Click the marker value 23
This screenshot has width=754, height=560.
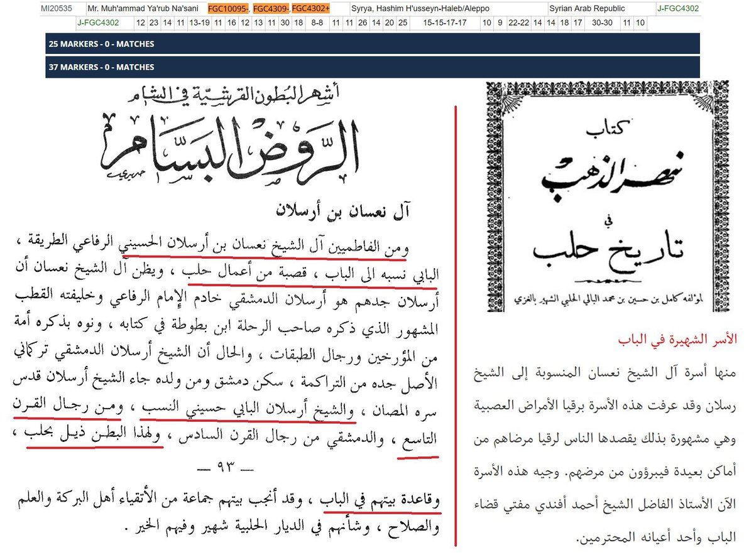(x=154, y=22)
